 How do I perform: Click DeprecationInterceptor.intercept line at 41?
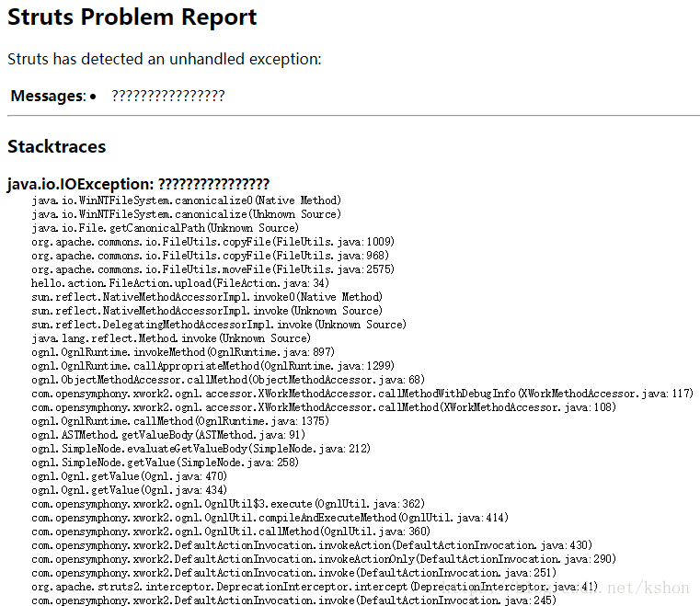tap(315, 588)
